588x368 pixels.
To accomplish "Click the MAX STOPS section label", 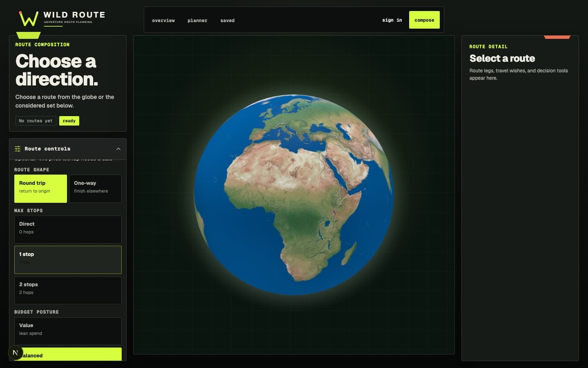I will point(29,211).
